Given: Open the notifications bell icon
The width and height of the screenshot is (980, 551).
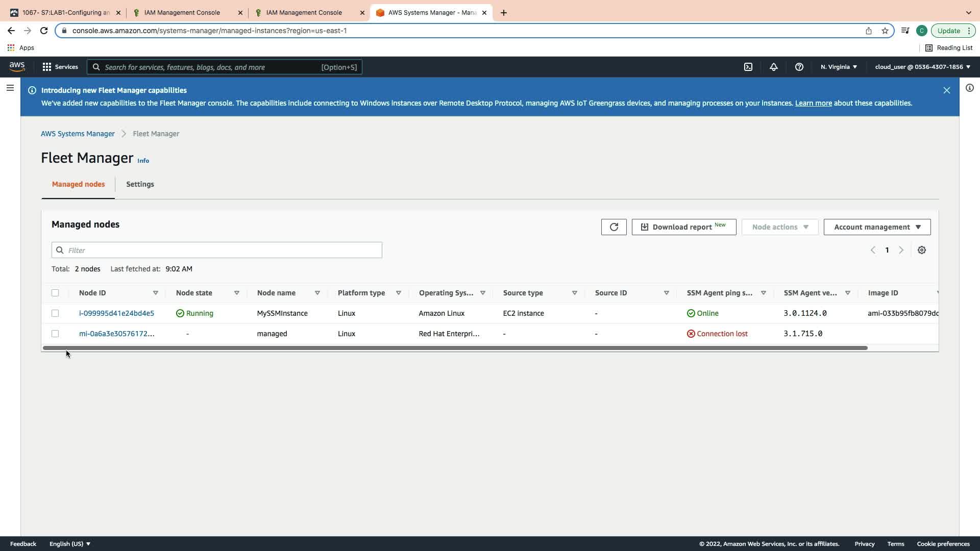Looking at the screenshot, I should [x=773, y=67].
